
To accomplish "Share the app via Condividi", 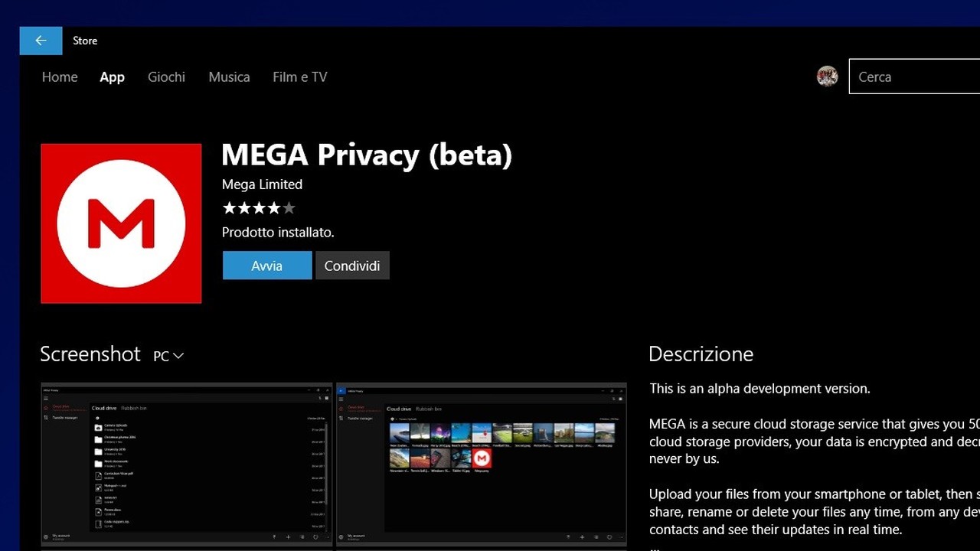I will tap(352, 266).
